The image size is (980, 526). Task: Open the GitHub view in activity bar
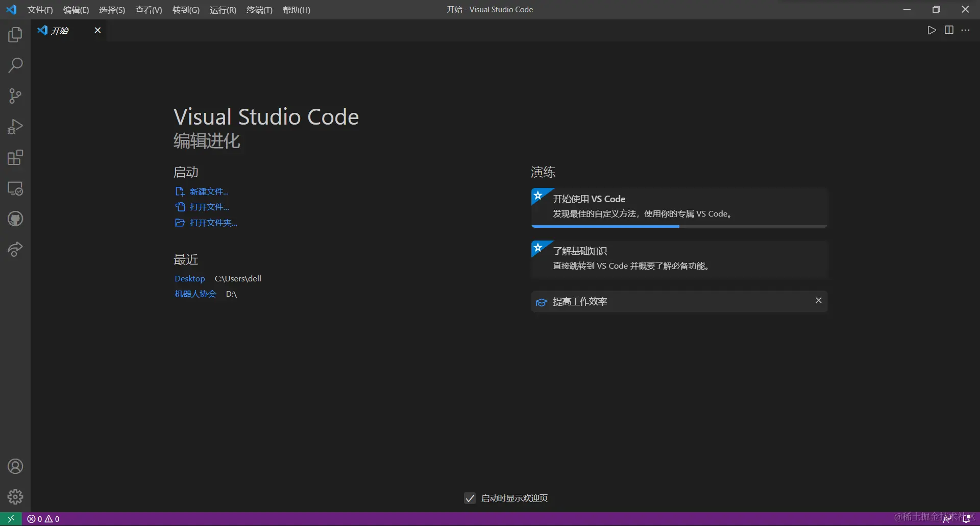15,219
